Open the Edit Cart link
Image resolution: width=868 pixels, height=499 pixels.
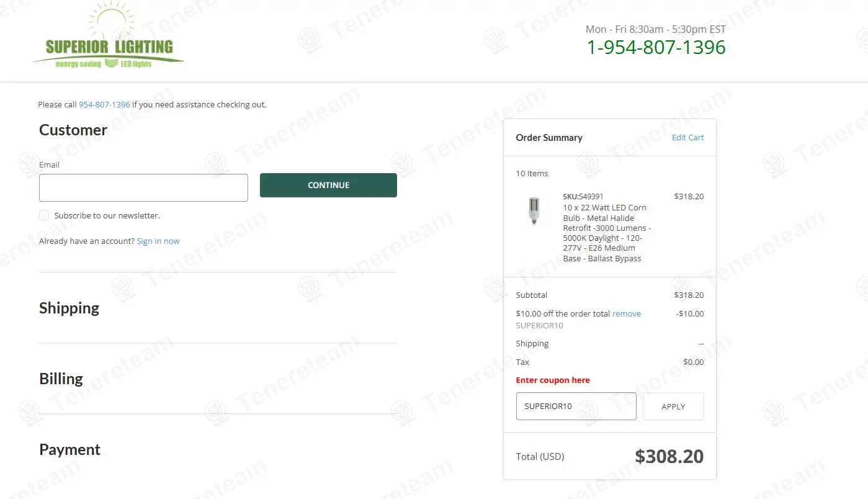coord(687,138)
